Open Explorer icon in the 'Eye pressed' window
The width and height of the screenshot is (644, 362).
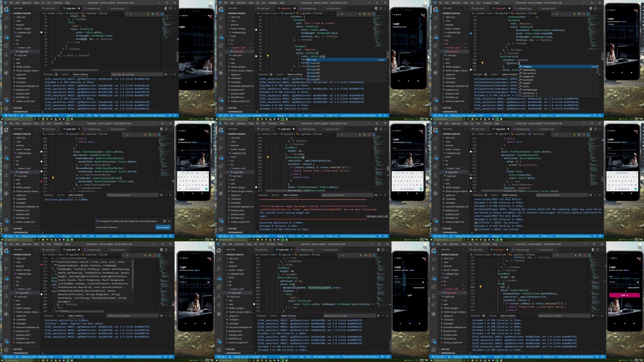pos(435,130)
